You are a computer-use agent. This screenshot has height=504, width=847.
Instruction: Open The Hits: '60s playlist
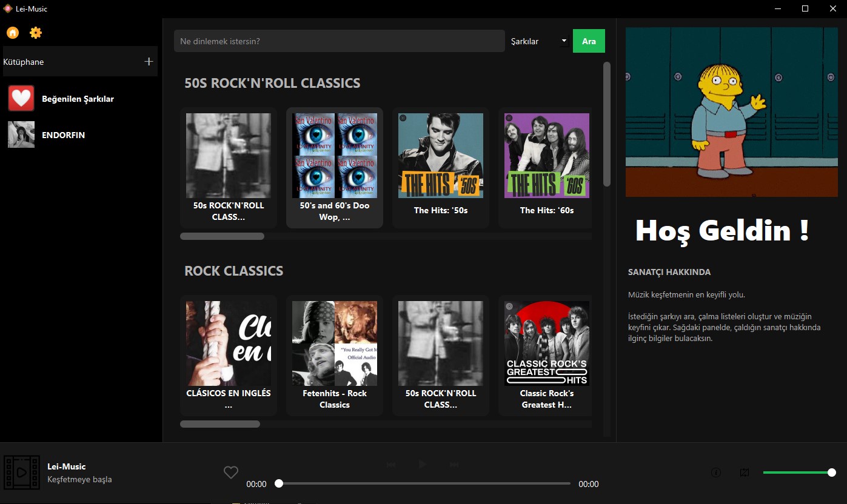[545, 168]
